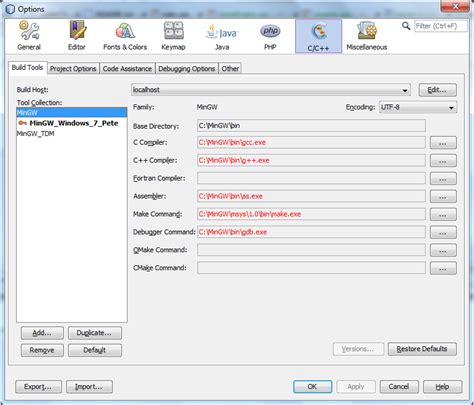This screenshot has width=474, height=405.
Task: Open the PHP options category
Action: pos(270,36)
